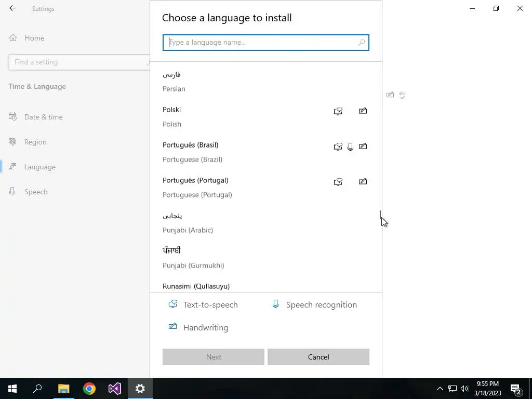Screen dimensions: 532x399
Task: Minimize the Settings window
Action: 472,8
